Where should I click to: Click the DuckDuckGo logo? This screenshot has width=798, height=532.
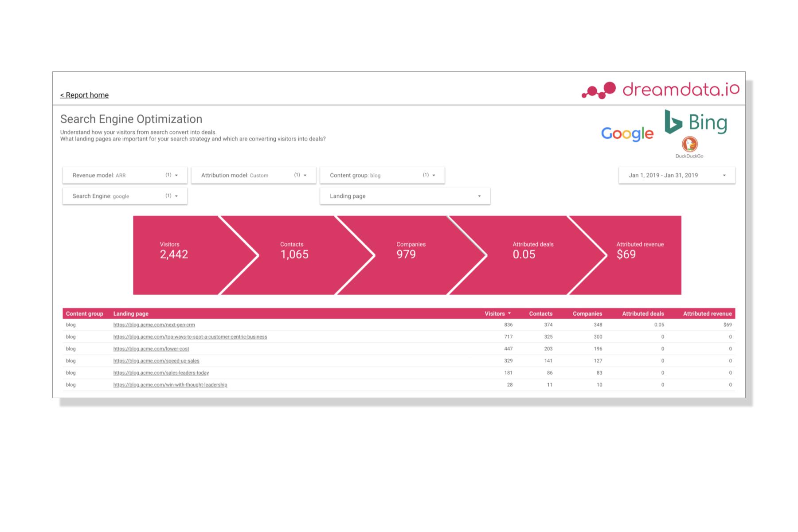pos(689,148)
